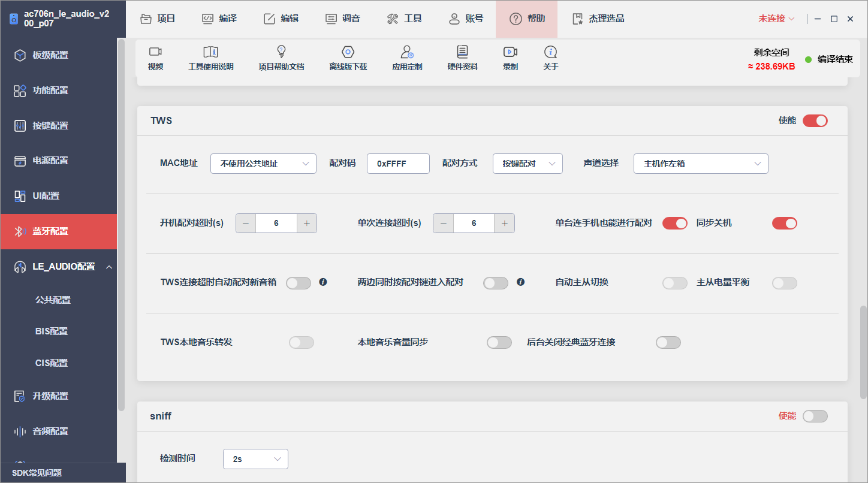Click the 录制 record icon
Viewport: 868px width, 483px height.
click(x=510, y=52)
